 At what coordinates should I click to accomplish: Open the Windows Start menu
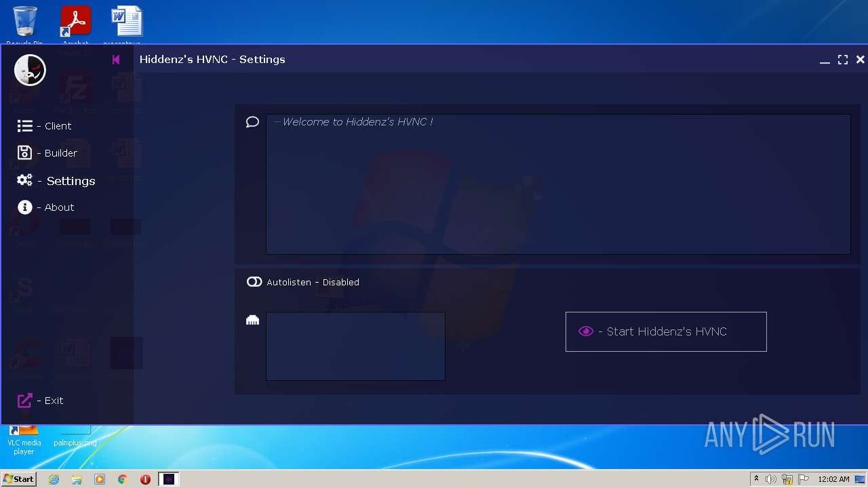(x=18, y=479)
